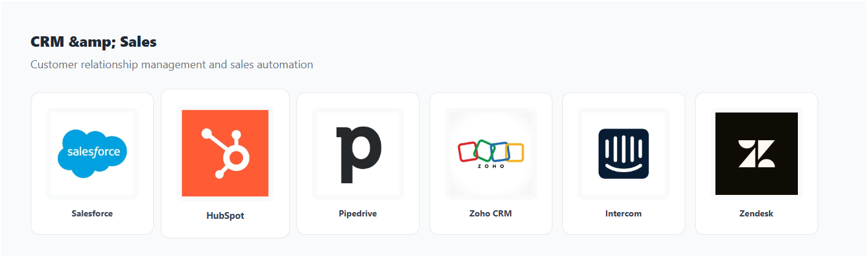The height and width of the screenshot is (257, 868).
Task: Click the orange HubSpot sprocket logo
Action: [225, 153]
